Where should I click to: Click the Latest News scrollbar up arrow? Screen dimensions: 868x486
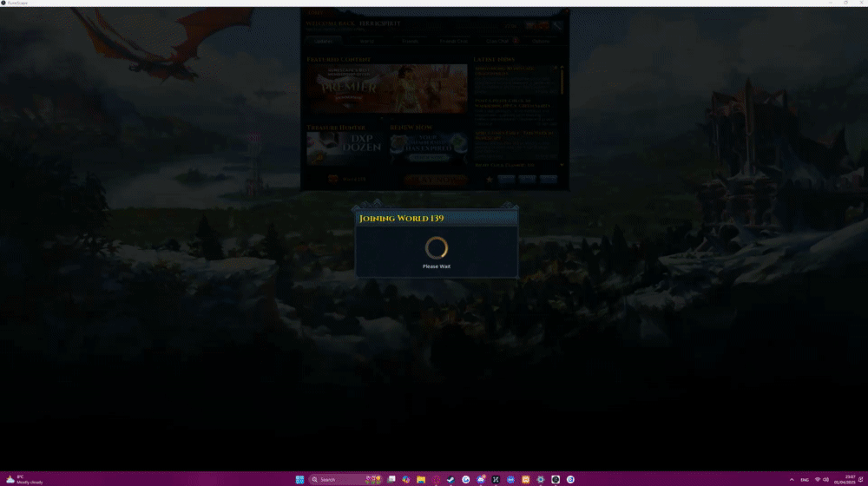[562, 67]
